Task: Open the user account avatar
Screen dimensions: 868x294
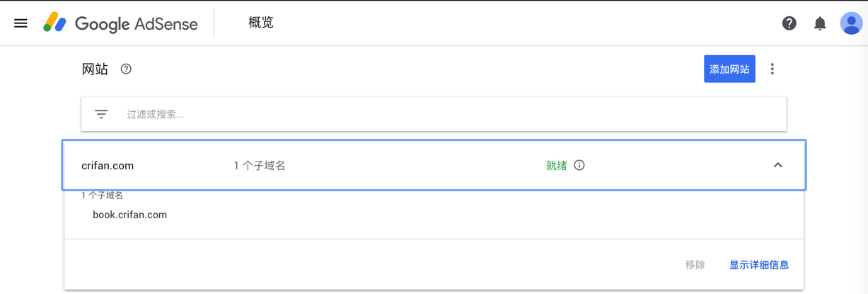Action: click(851, 23)
